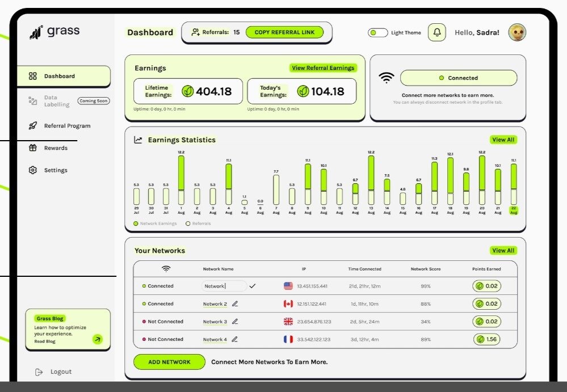Click the Rewards gift icon
Screen dimensions: 567x392
tap(32, 147)
